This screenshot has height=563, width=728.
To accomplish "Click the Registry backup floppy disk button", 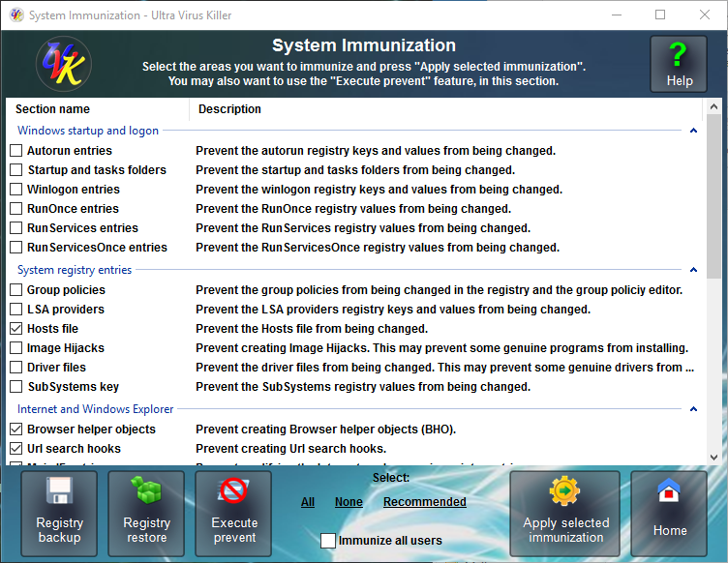I will pos(59,514).
